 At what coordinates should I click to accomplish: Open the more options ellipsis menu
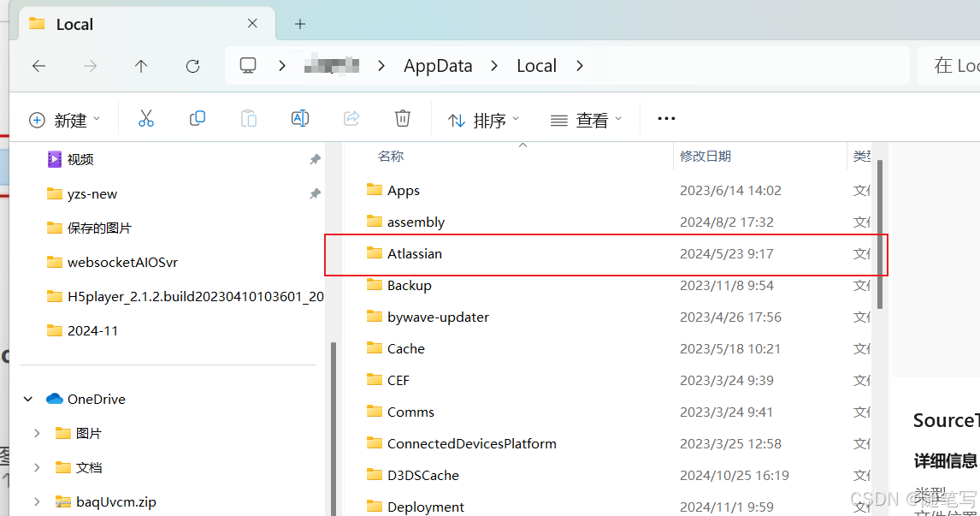click(666, 118)
